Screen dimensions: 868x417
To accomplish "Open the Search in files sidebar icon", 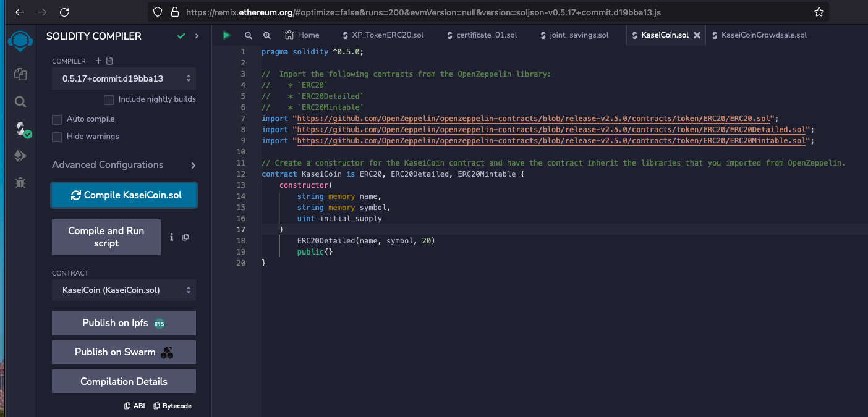I will pos(20,102).
